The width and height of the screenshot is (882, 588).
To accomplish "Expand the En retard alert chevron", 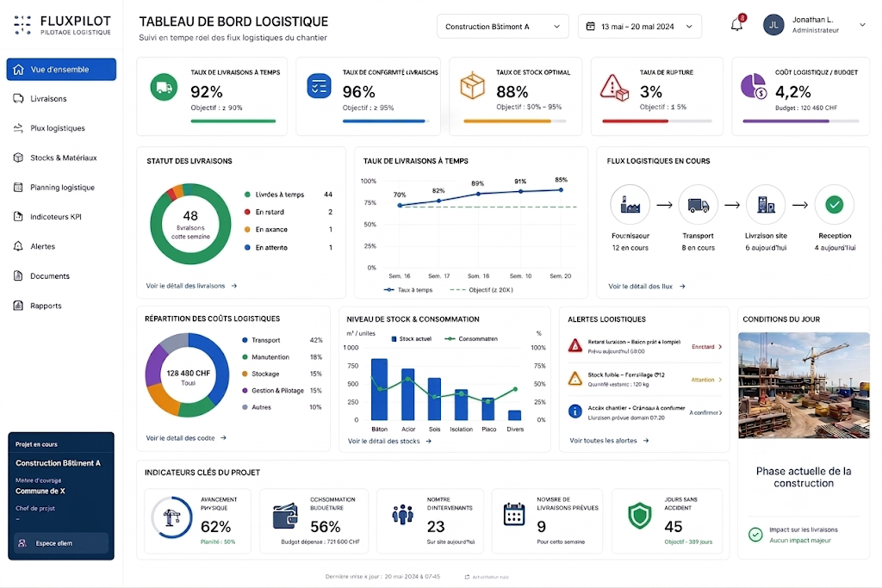I will click(x=721, y=347).
